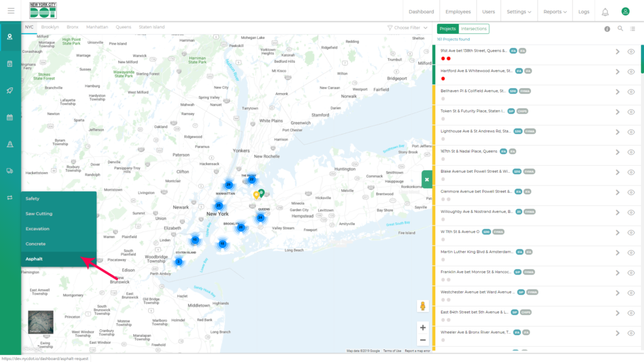
Task: Open the Choose Filter dropdown
Action: tap(408, 28)
